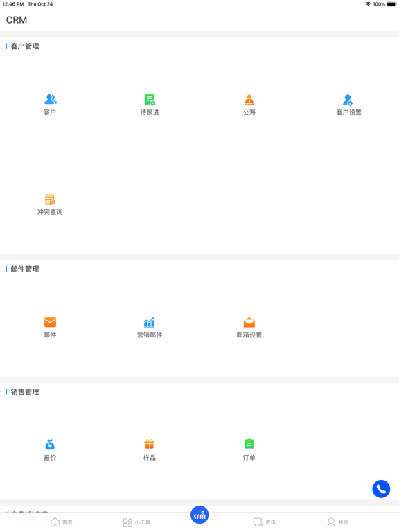Open the 客户设置 customer settings icon
The height and width of the screenshot is (532, 399).
pos(348,100)
